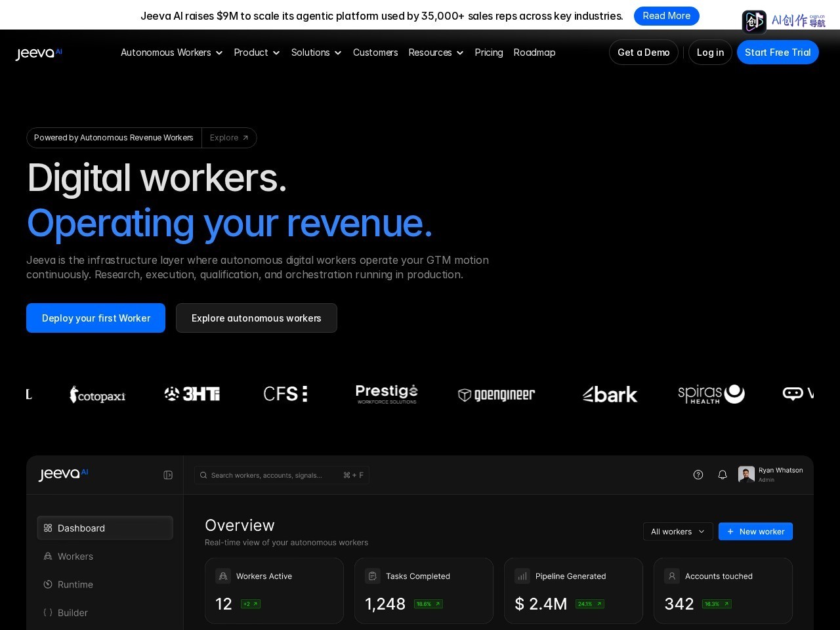Click the Tasks Completed card icon
Screen dimensions: 840x630
click(373, 576)
